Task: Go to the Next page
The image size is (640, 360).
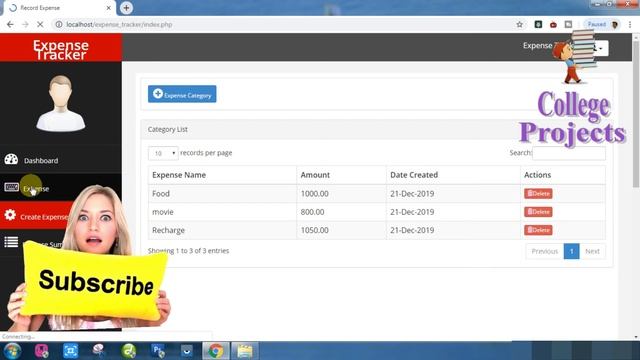Action: 592,251
